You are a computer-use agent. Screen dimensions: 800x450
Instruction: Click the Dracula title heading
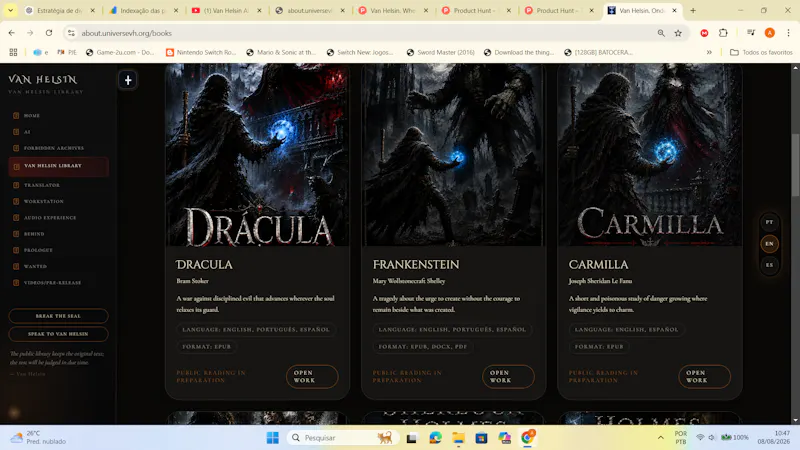click(204, 264)
